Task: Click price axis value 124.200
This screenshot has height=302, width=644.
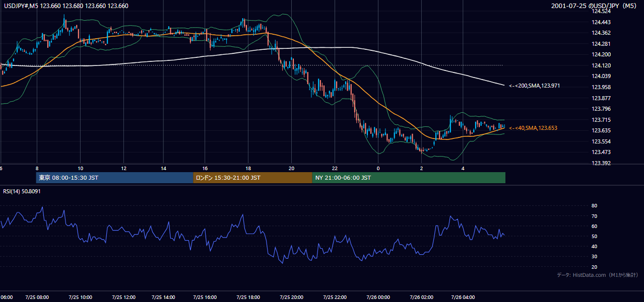Action: pyautogui.click(x=601, y=55)
